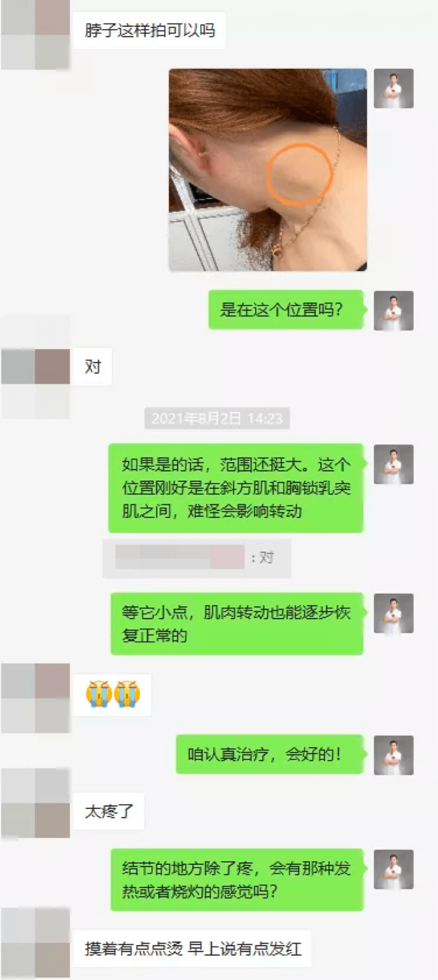Select the "摸着有点点烫" message bubble

[x=192, y=949]
